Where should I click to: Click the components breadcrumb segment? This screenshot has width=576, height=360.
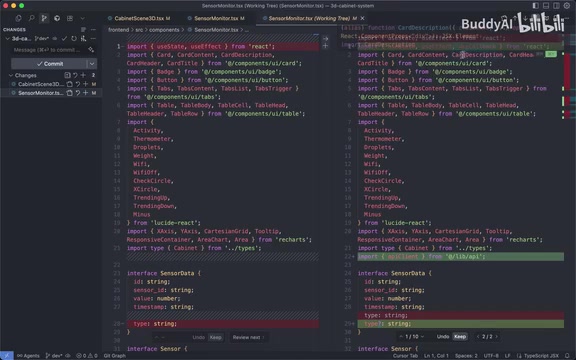coord(164,30)
